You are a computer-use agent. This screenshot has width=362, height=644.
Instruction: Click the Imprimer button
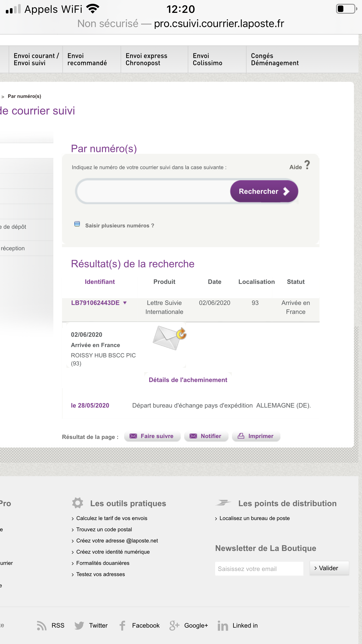pyautogui.click(x=256, y=436)
